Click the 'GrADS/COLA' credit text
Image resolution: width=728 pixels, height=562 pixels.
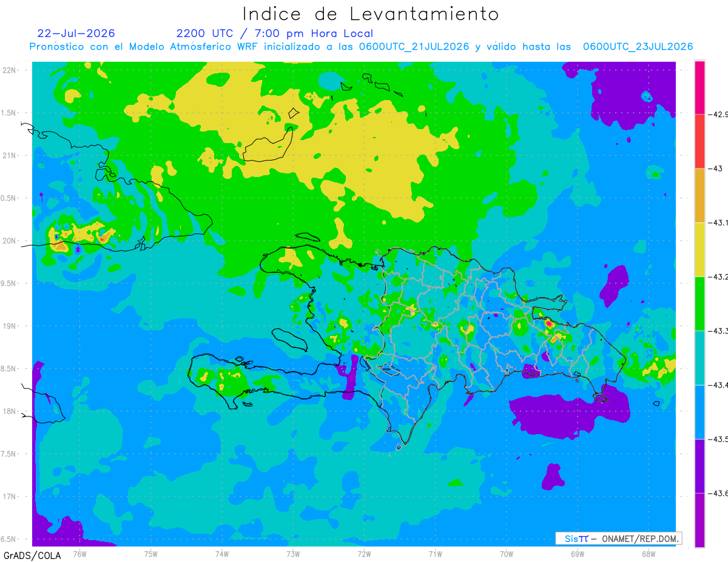pos(31,555)
